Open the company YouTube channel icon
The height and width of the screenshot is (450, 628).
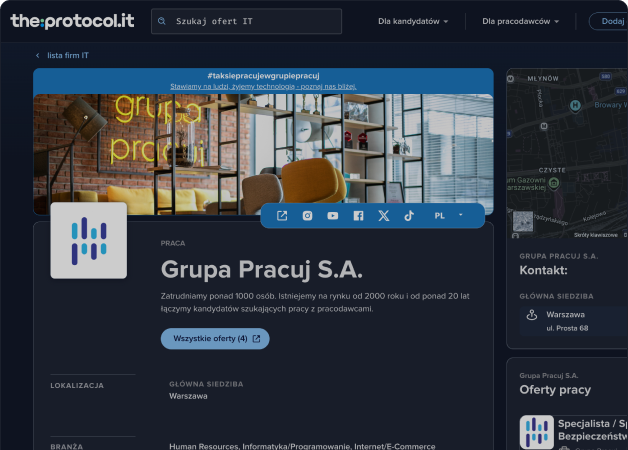pos(332,216)
